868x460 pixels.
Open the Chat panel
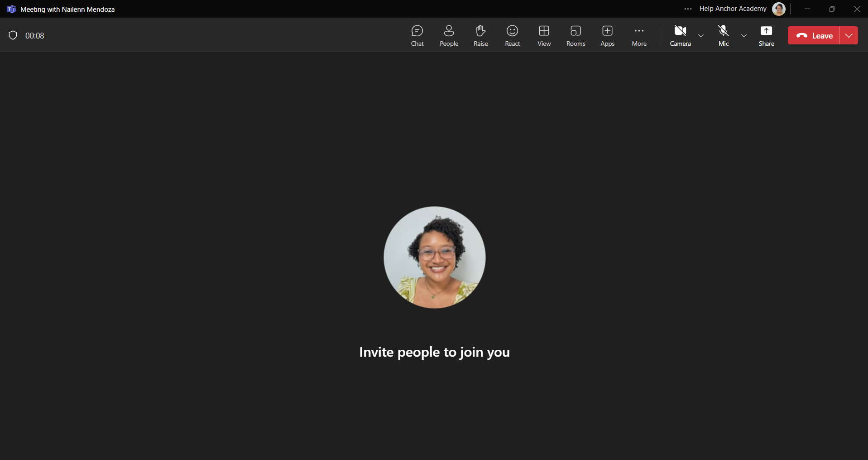click(x=417, y=36)
